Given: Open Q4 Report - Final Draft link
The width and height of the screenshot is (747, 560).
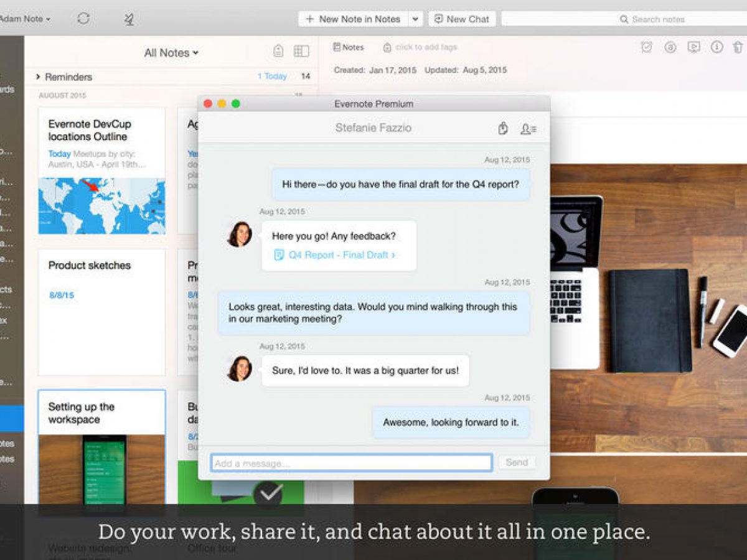Looking at the screenshot, I should tap(342, 255).
